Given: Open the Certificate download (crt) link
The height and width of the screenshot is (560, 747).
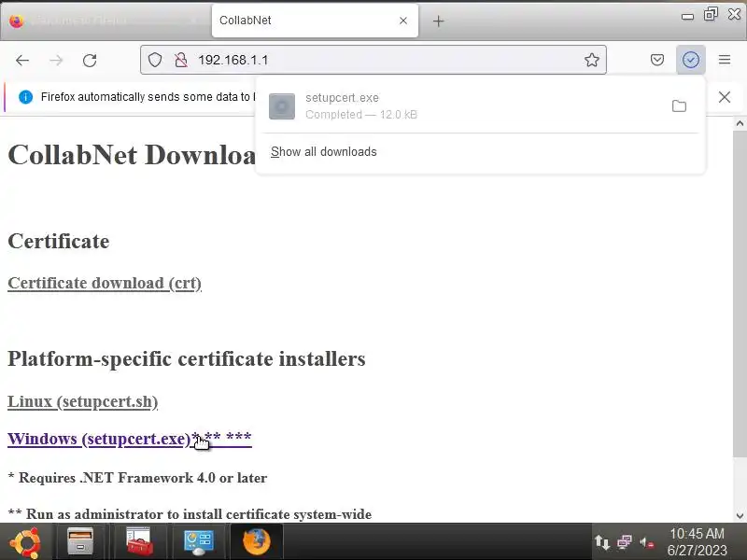Looking at the screenshot, I should (105, 283).
